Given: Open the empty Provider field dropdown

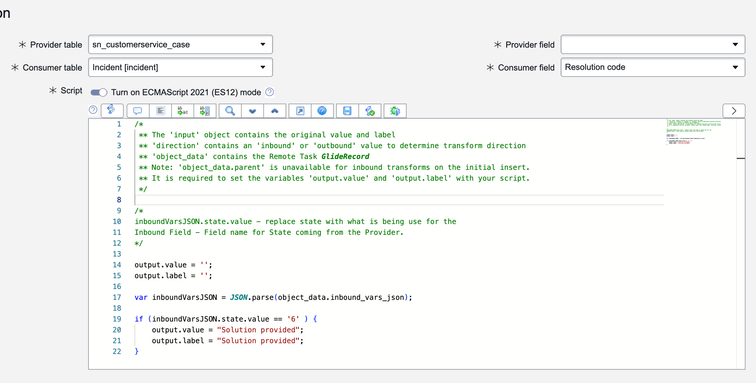Looking at the screenshot, I should click(653, 44).
